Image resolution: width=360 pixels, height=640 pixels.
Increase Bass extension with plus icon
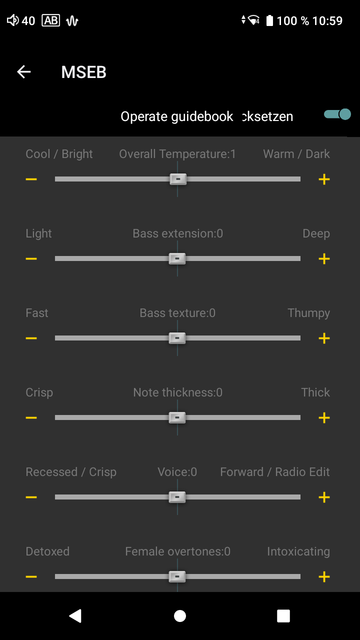point(324,259)
